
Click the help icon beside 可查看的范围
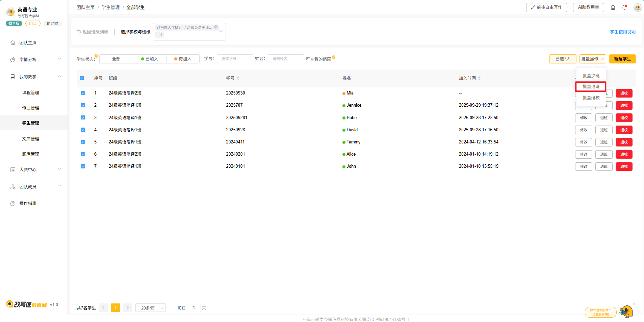(x=334, y=57)
